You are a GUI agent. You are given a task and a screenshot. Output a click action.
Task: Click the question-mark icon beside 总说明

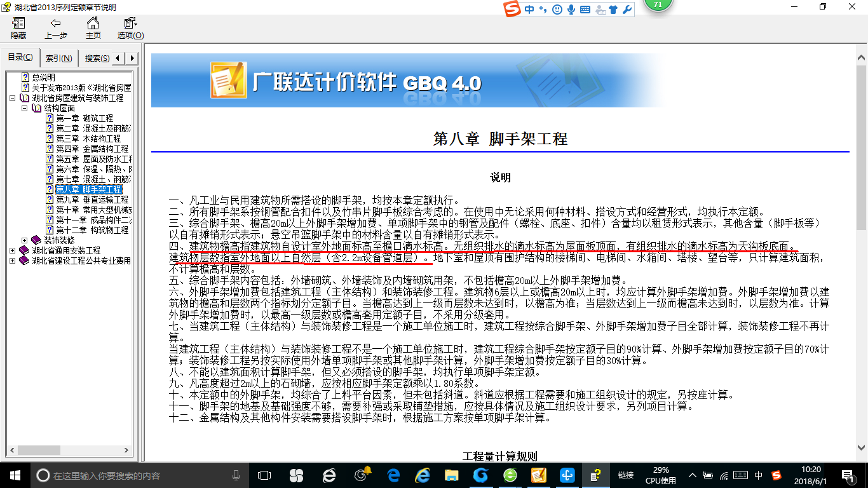coord(25,78)
